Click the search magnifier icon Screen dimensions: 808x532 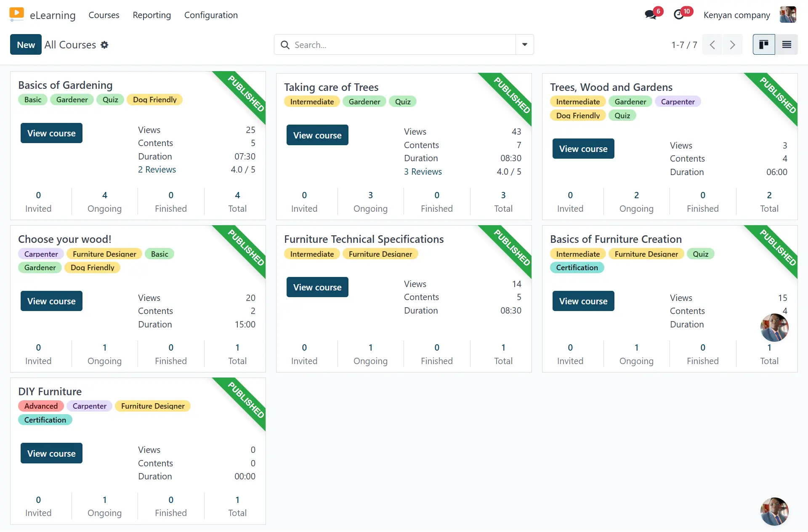pyautogui.click(x=285, y=45)
